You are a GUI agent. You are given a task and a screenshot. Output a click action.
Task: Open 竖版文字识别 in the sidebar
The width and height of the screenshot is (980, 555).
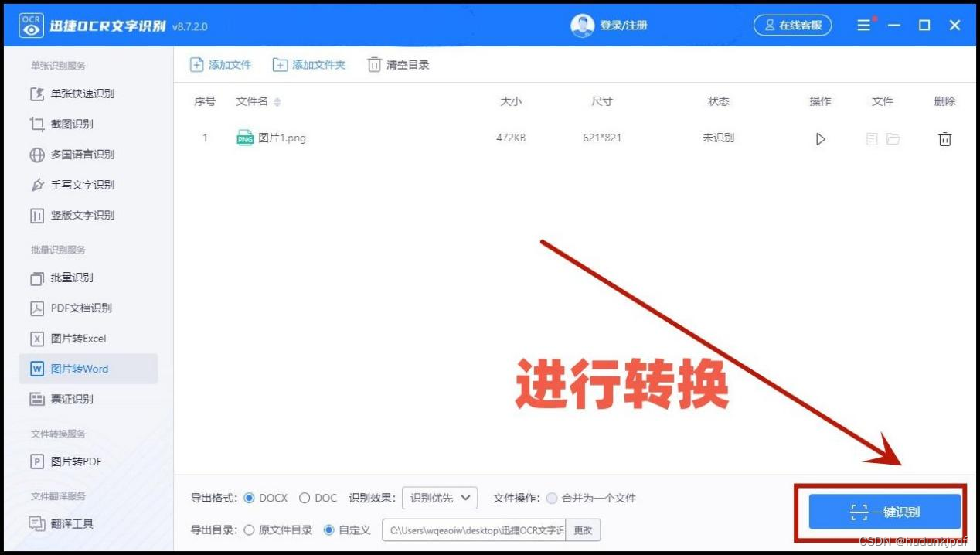tap(88, 215)
